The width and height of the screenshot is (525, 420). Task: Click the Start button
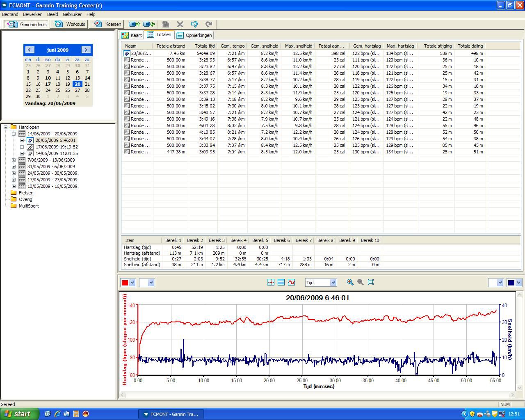click(19, 414)
